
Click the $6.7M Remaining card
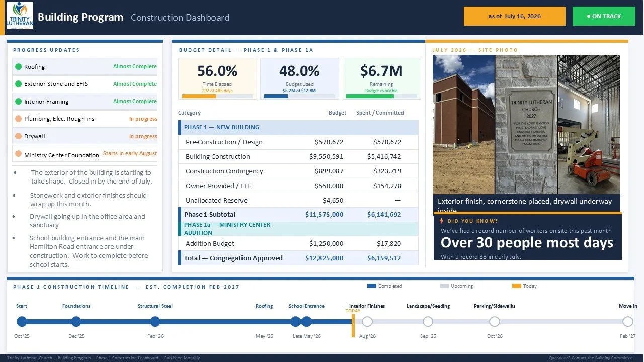[x=381, y=79]
